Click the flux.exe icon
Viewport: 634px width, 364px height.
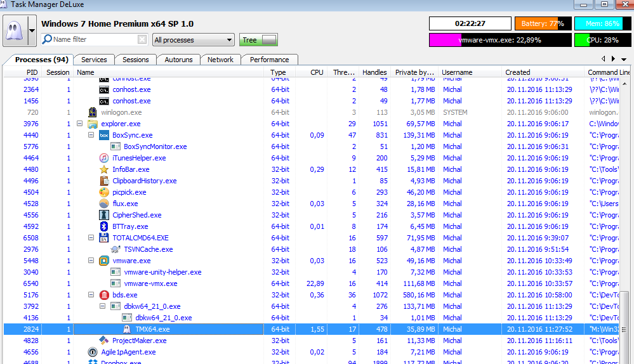click(104, 203)
